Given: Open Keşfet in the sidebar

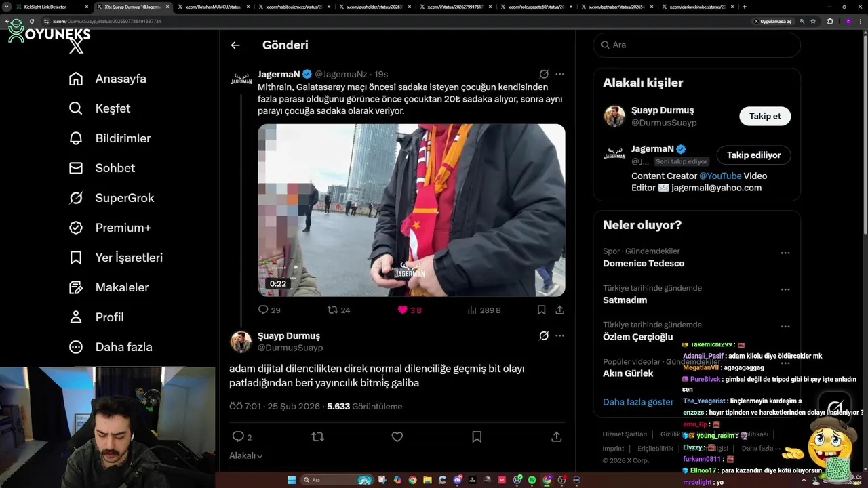Looking at the screenshot, I should [x=100, y=108].
